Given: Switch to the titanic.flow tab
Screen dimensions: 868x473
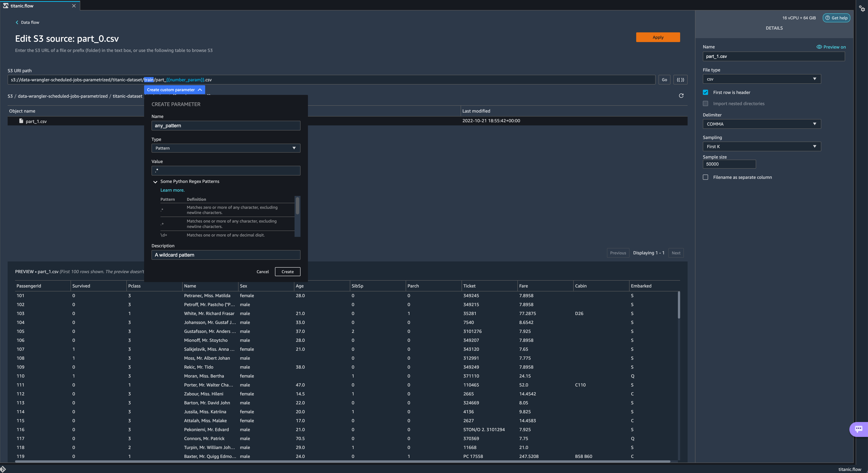Looking at the screenshot, I should 22,6.
